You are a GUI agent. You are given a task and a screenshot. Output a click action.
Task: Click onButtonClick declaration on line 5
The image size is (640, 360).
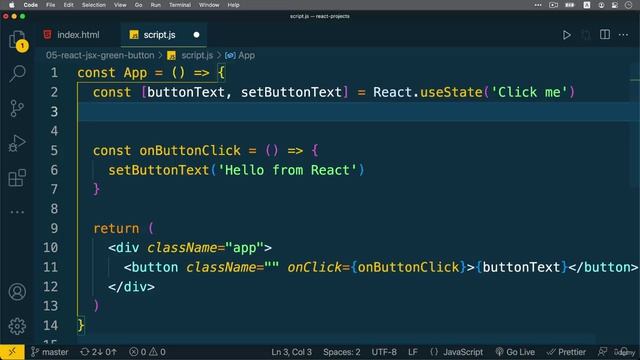click(190, 151)
